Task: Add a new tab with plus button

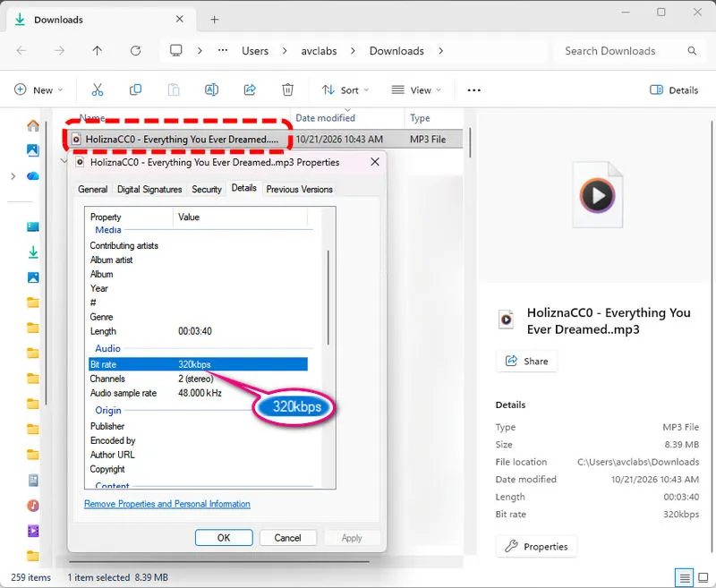Action: click(214, 19)
